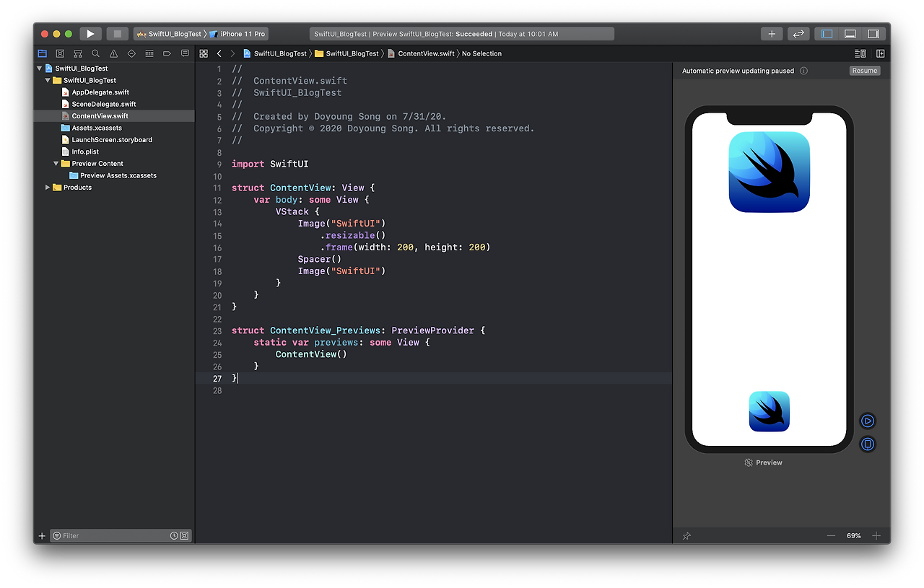Viewport: 924px width, 588px height.
Task: Go back in editor history
Action: click(219, 53)
